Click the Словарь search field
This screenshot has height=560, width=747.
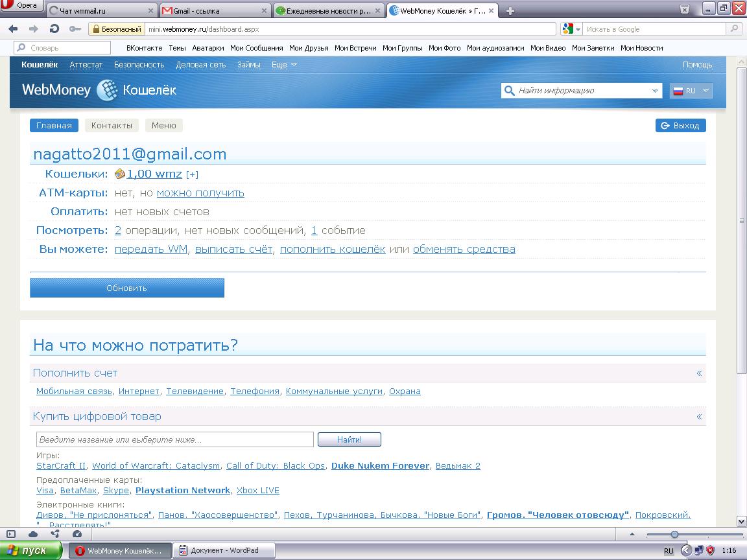click(x=62, y=47)
